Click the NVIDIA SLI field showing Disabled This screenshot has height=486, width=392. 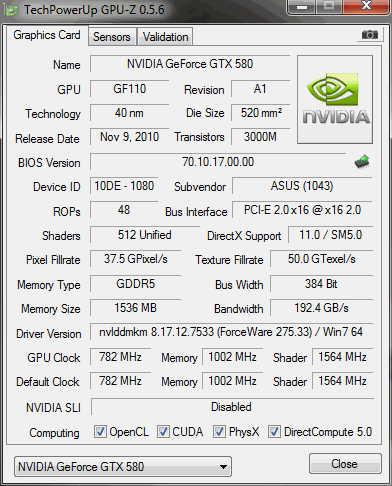pos(232,407)
